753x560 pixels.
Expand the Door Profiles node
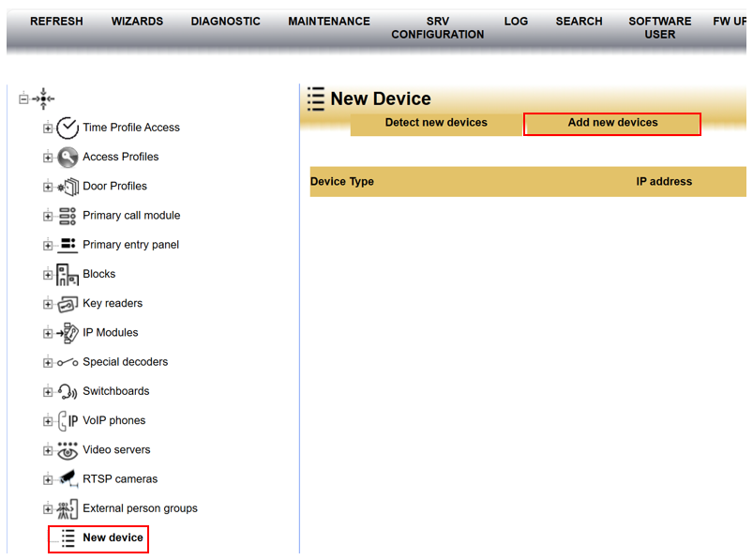48,187
